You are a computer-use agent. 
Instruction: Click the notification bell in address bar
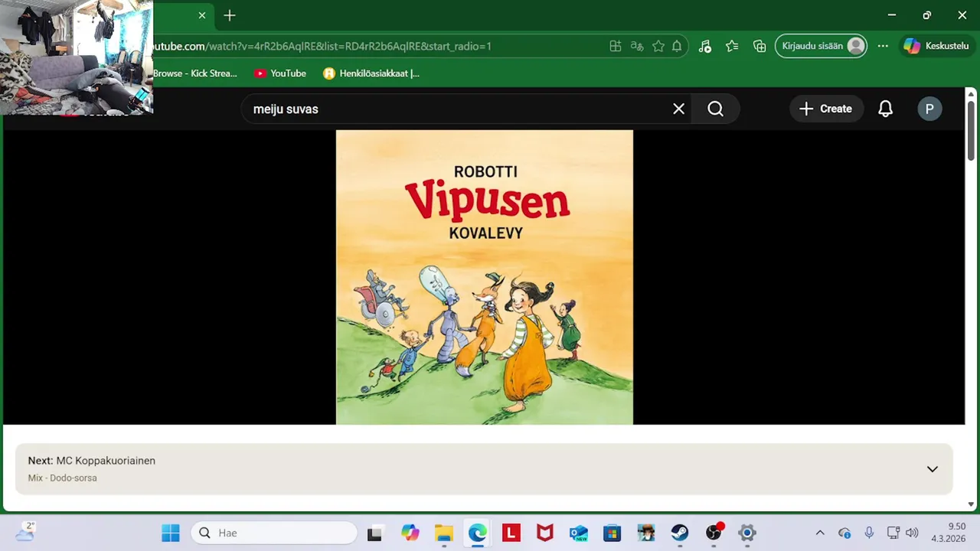677,46
